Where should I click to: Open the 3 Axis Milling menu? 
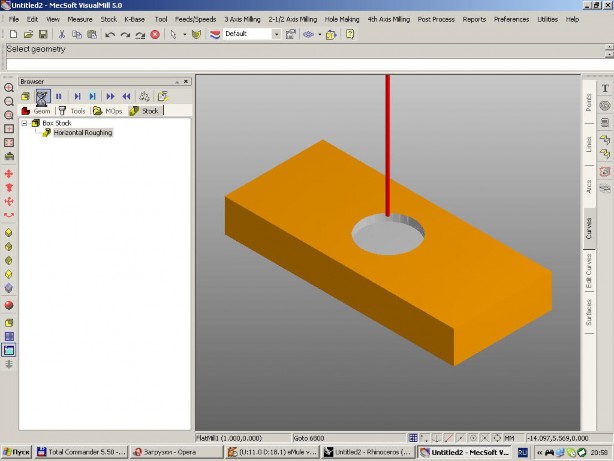point(242,19)
